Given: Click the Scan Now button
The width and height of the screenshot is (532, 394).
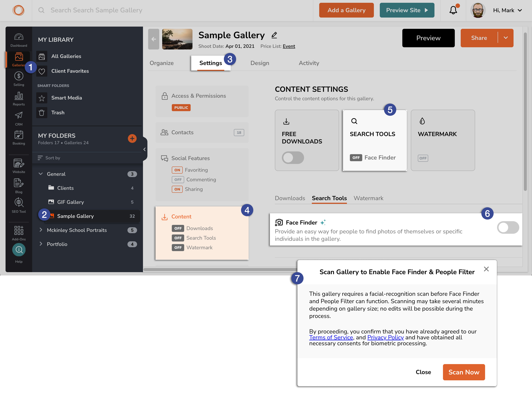Looking at the screenshot, I should (x=463, y=372).
